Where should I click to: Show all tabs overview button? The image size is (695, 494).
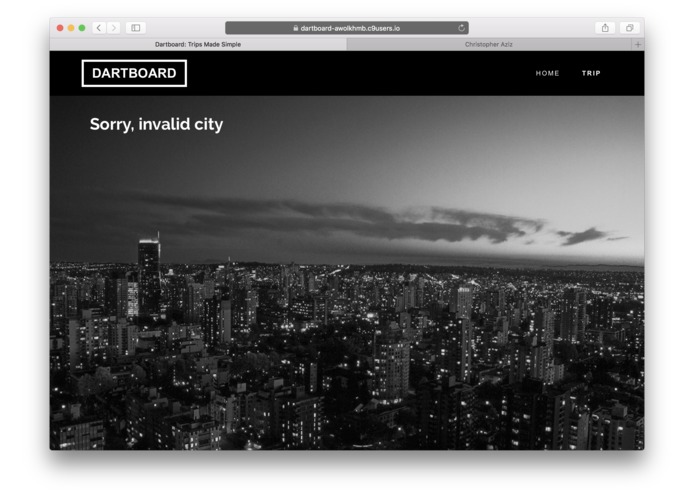(629, 28)
